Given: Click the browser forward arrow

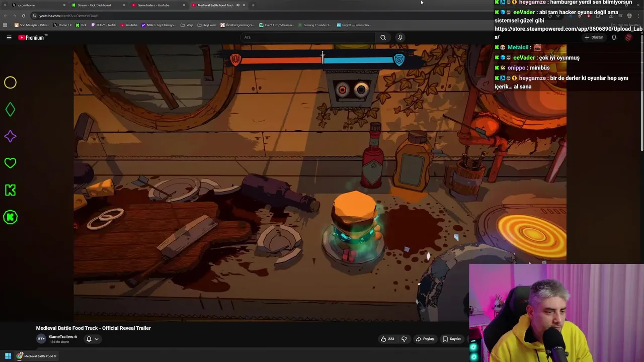Looking at the screenshot, I should 15,16.
